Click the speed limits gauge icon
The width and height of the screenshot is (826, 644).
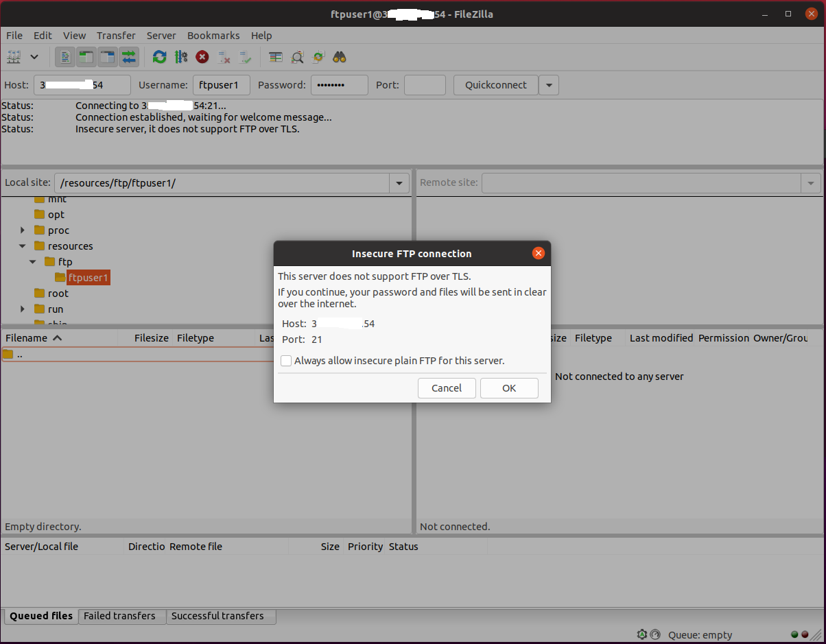point(655,634)
